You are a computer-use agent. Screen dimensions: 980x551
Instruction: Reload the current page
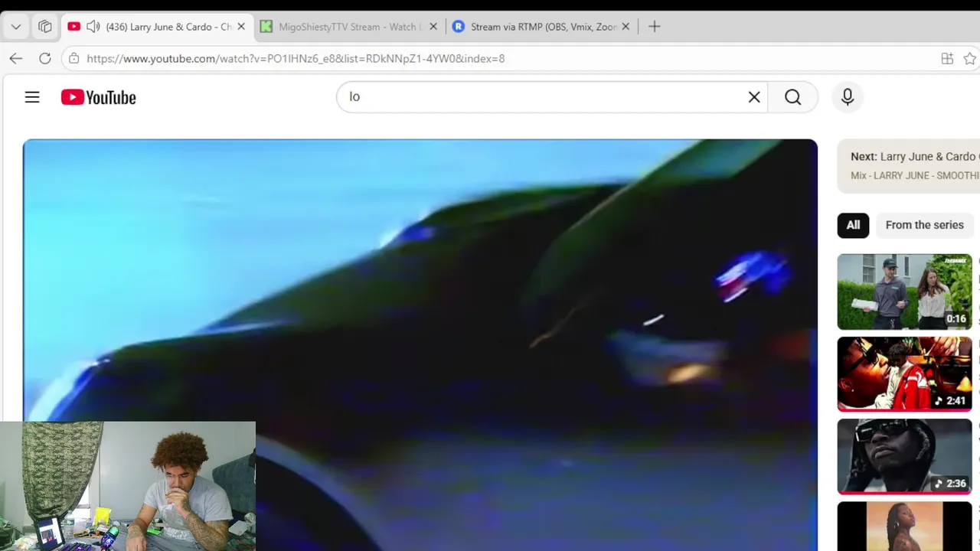coord(45,58)
